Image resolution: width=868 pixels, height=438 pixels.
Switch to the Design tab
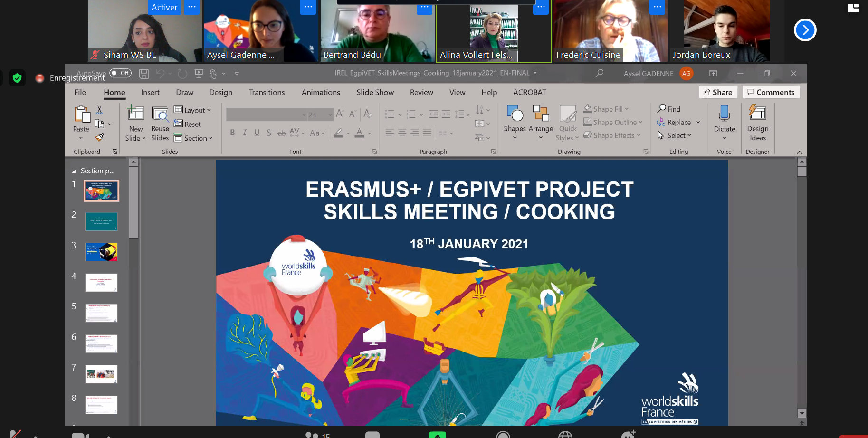point(221,92)
